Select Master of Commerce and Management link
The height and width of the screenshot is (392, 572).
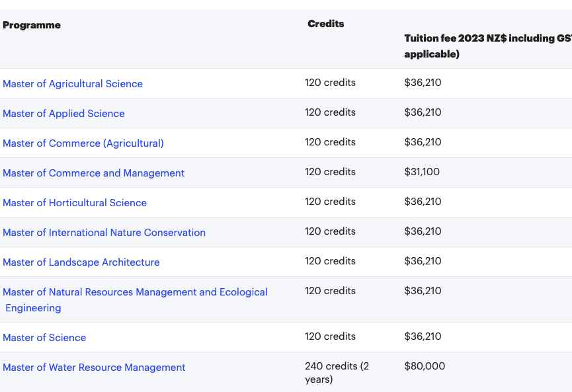(x=93, y=173)
